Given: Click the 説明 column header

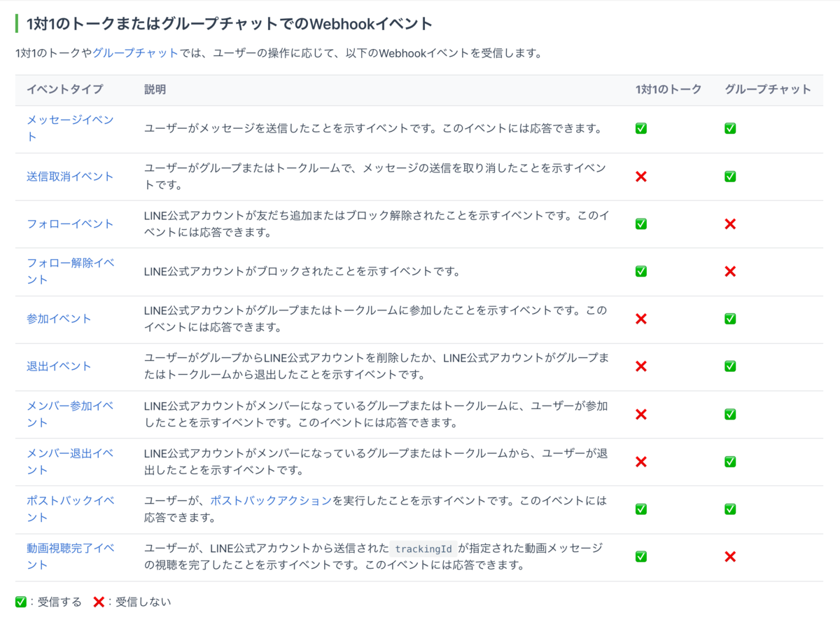Looking at the screenshot, I should (155, 90).
